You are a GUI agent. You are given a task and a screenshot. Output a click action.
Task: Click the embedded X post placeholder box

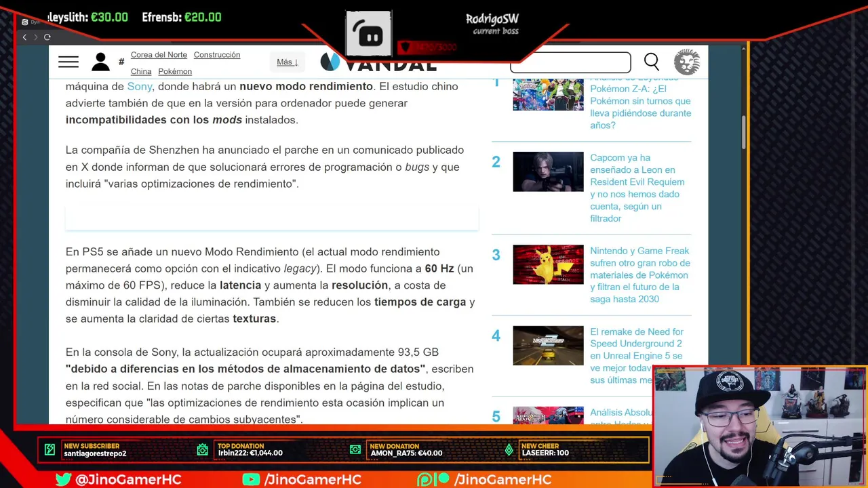[272, 218]
